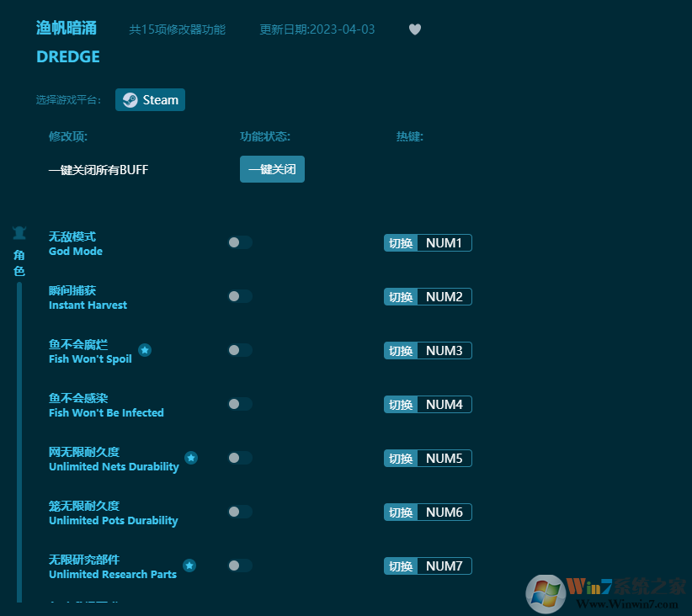The image size is (692, 616).
Task: Click the 渔帆暗涌 game title
Action: [x=67, y=27]
